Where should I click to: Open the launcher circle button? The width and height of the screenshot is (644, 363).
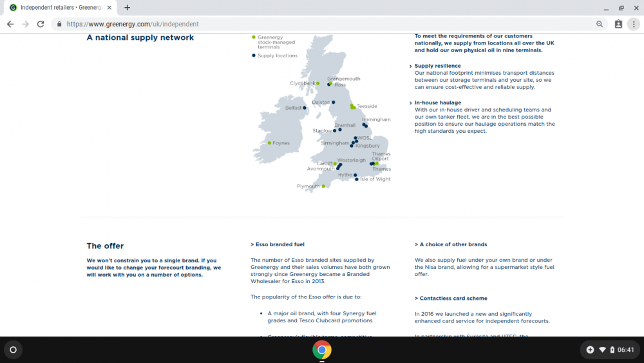13,350
